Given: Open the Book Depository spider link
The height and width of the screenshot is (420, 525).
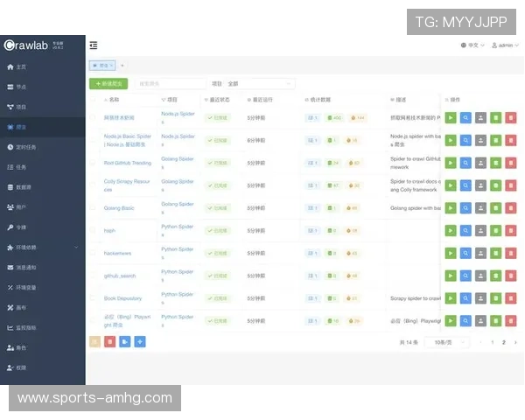Looking at the screenshot, I should [122, 298].
